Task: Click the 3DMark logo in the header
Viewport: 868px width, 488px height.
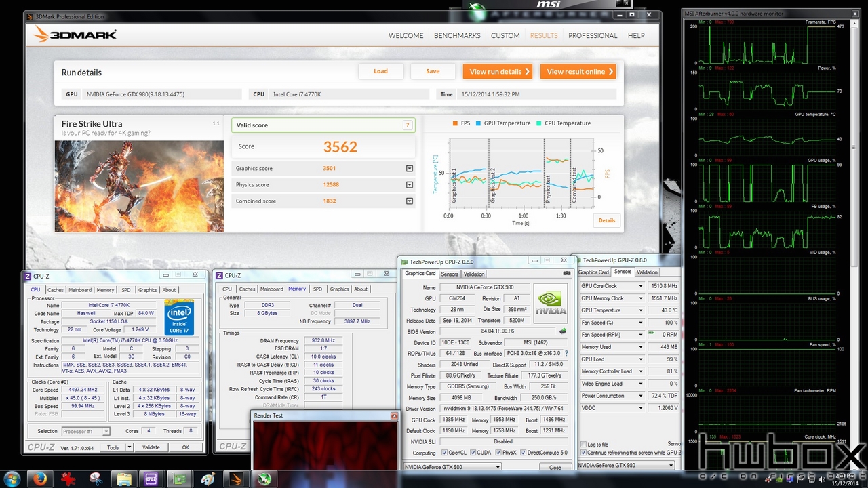Action: (x=76, y=35)
